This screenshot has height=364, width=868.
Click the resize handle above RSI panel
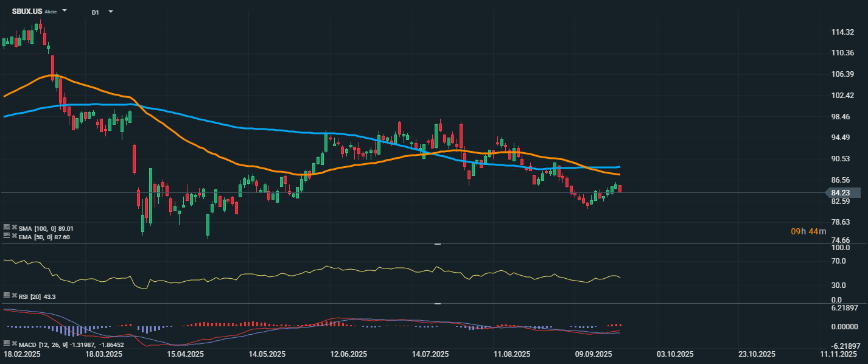point(436,244)
